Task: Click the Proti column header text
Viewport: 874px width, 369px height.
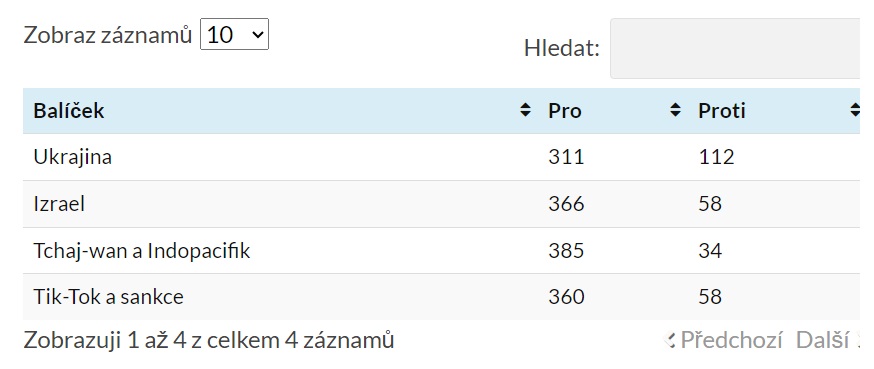Action: (x=722, y=111)
